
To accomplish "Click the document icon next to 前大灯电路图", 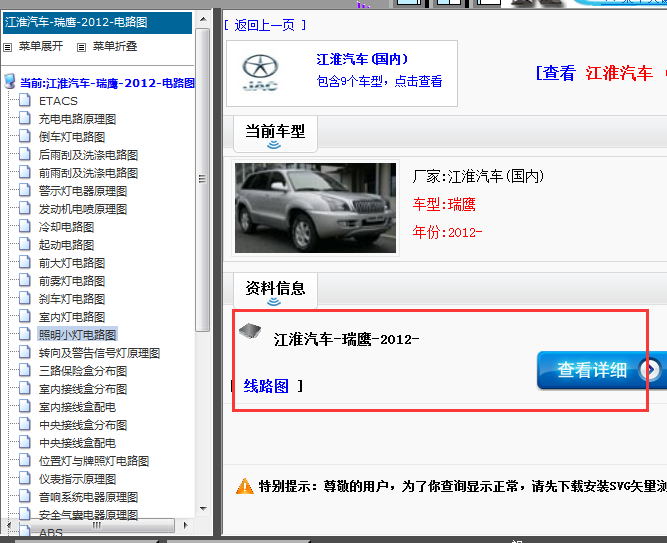I will (x=25, y=262).
